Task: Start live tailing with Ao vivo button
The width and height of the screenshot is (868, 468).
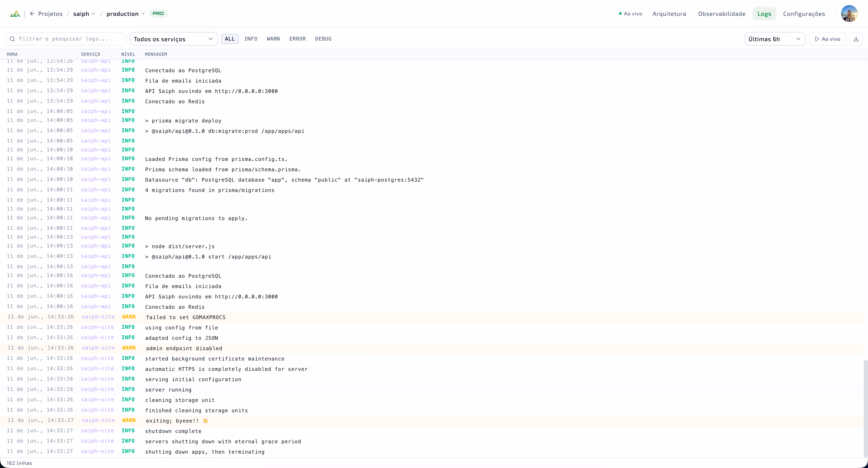Action: pyautogui.click(x=827, y=39)
